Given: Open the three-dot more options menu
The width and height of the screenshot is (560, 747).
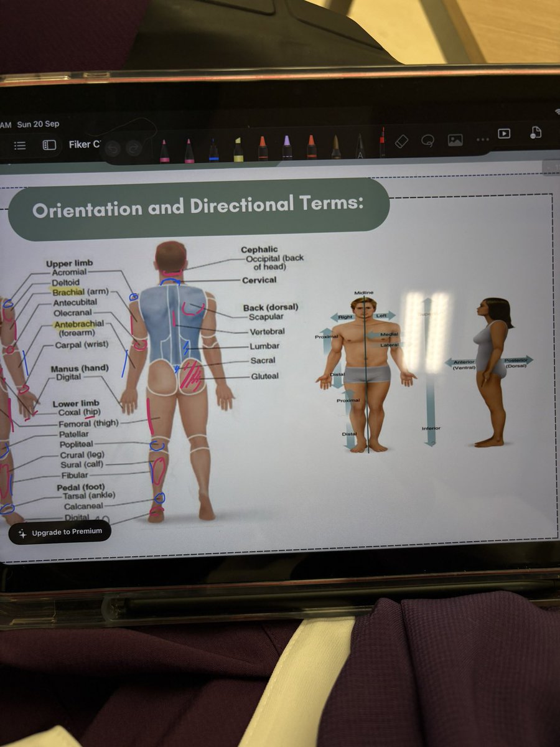Looking at the screenshot, I should (483, 139).
